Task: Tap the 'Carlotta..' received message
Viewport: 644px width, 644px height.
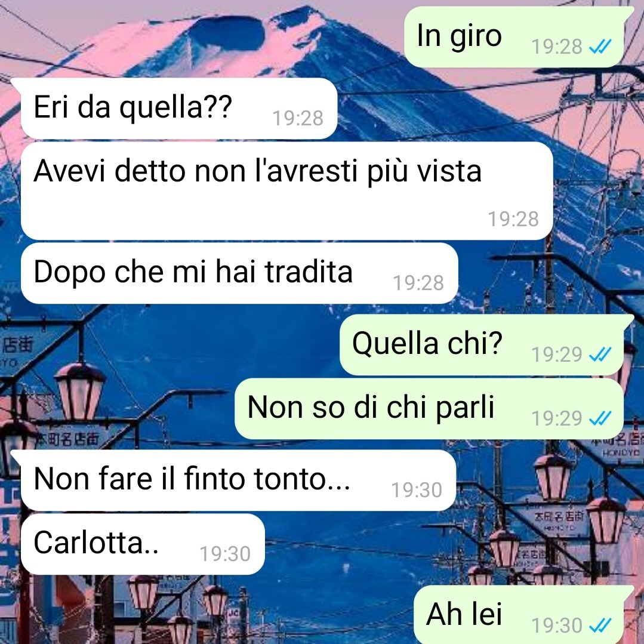Action: pos(143,544)
